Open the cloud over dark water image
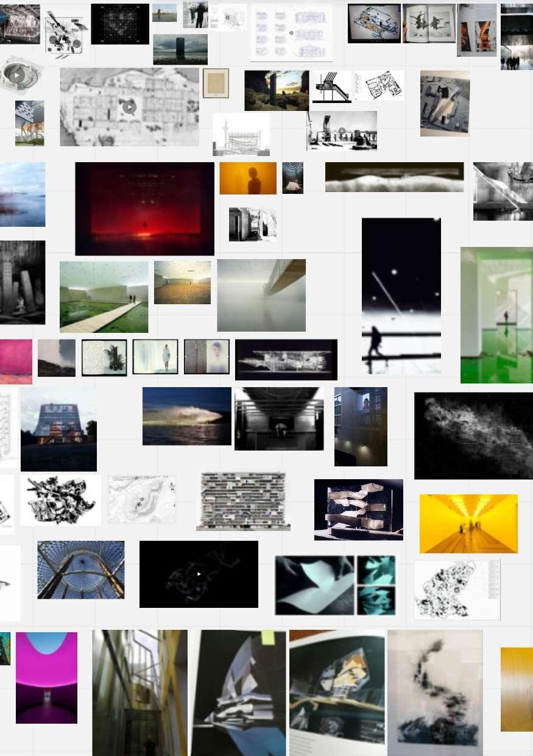 click(187, 416)
